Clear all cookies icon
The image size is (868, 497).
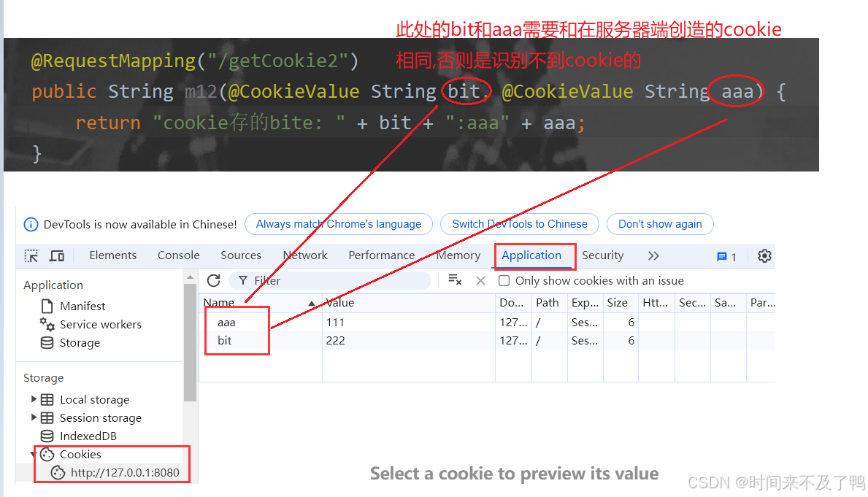click(455, 280)
